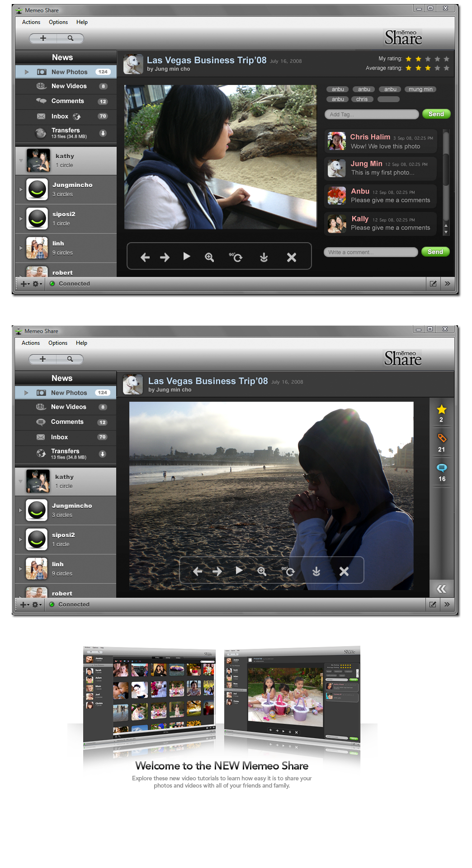
Task: Play slideshow under the girl at sand exhibit photo
Action: pyautogui.click(x=187, y=257)
